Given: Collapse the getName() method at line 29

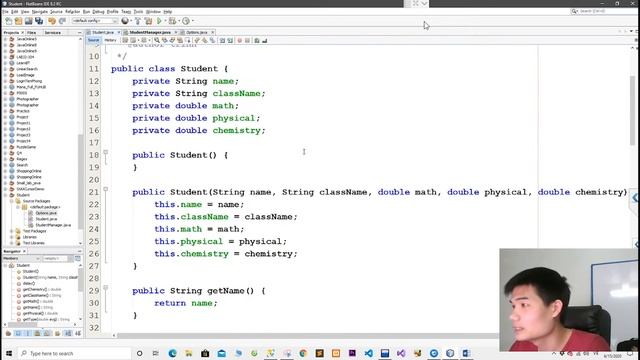Looking at the screenshot, I should pyautogui.click(x=106, y=287).
